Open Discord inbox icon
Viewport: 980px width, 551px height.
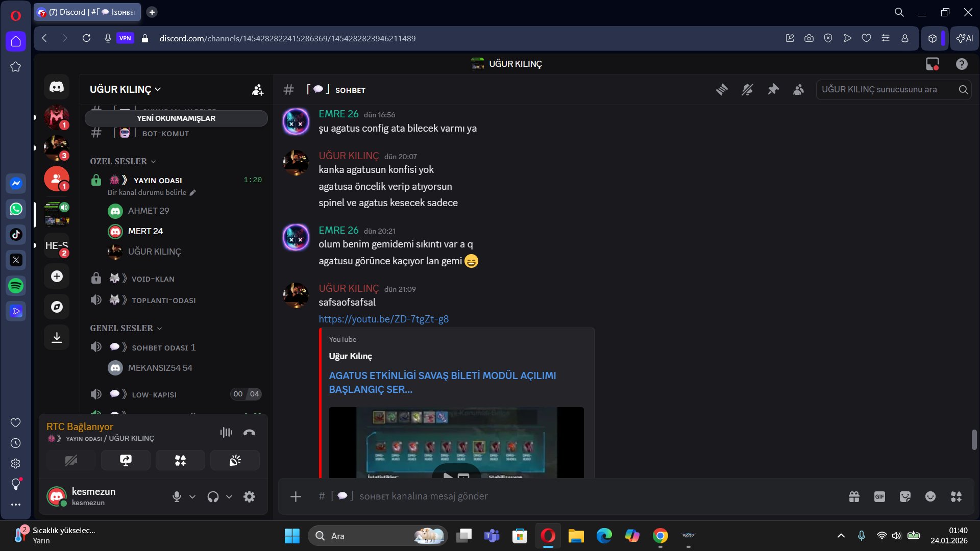[933, 64]
